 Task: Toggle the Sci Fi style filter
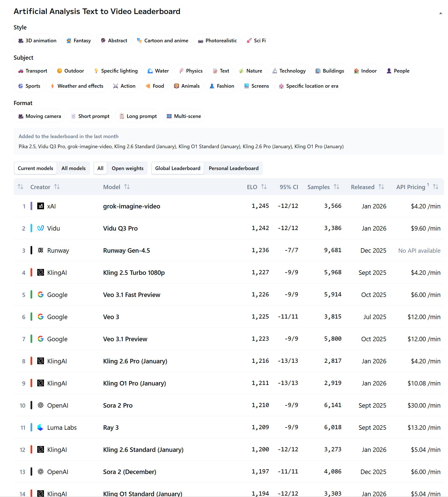tap(256, 41)
